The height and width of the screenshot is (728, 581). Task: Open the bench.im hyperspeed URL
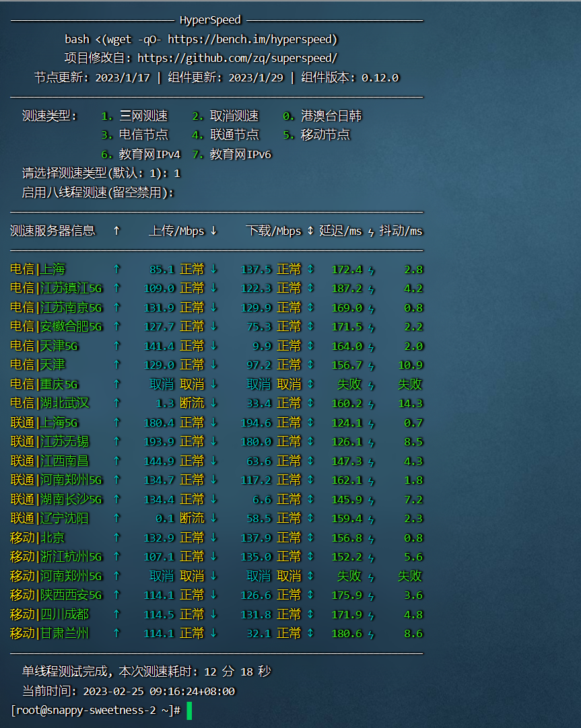pyautogui.click(x=252, y=39)
